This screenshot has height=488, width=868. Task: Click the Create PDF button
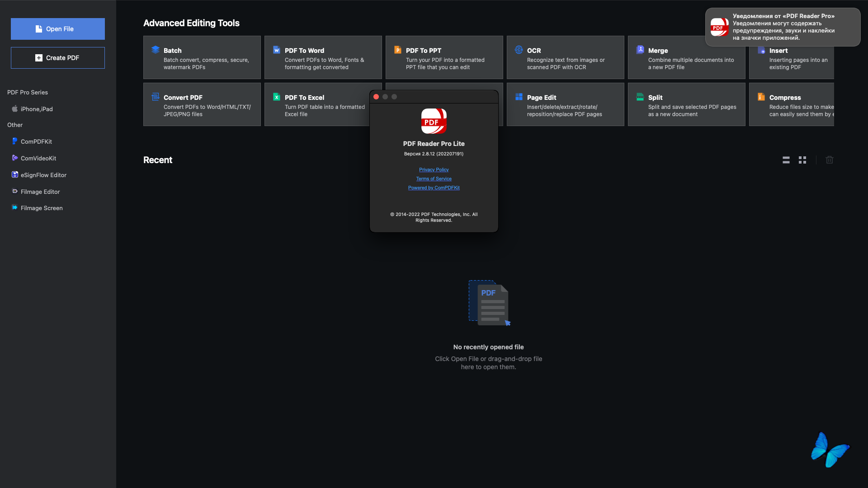[58, 58]
